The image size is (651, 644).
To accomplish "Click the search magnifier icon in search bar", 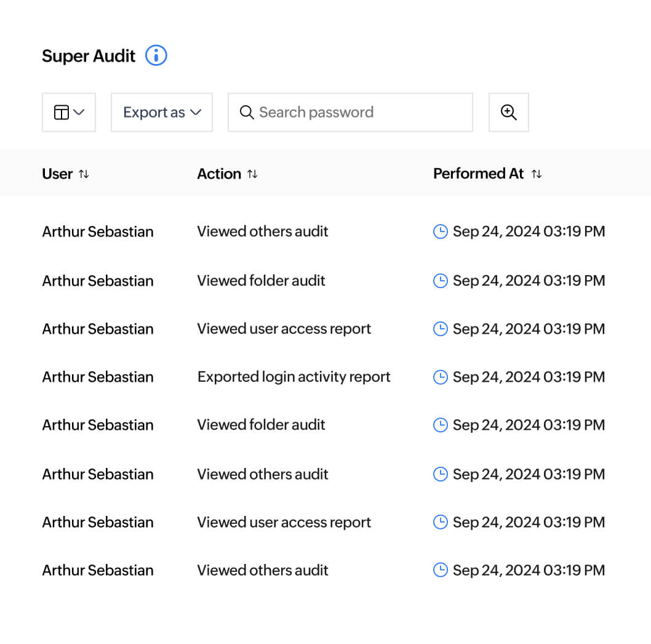I will pos(247,112).
